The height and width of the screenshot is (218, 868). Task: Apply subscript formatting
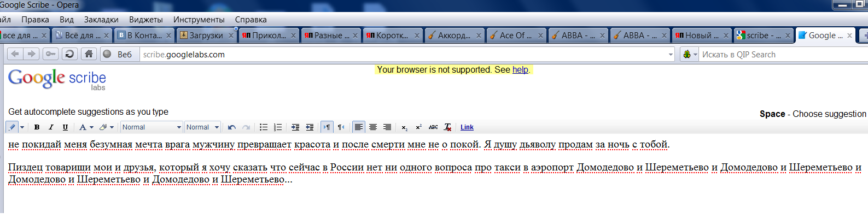[405, 127]
